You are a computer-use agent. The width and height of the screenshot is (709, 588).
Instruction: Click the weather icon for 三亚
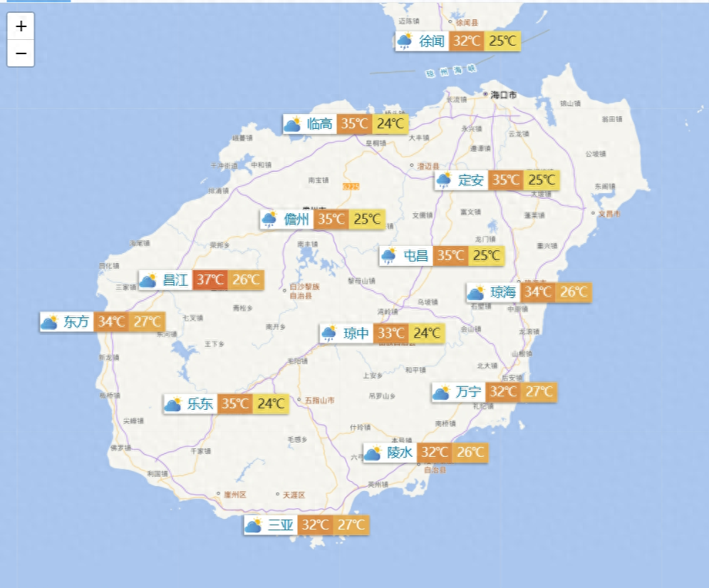click(253, 526)
